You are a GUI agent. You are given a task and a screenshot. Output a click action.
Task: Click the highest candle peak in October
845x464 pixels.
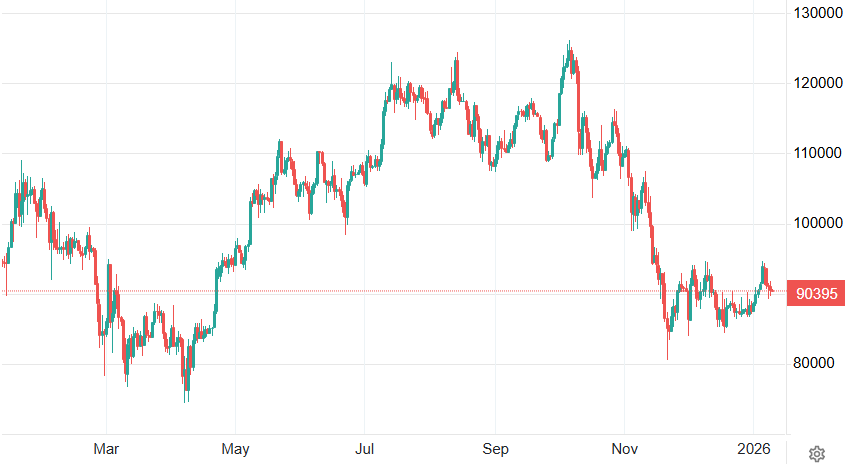pyautogui.click(x=569, y=44)
